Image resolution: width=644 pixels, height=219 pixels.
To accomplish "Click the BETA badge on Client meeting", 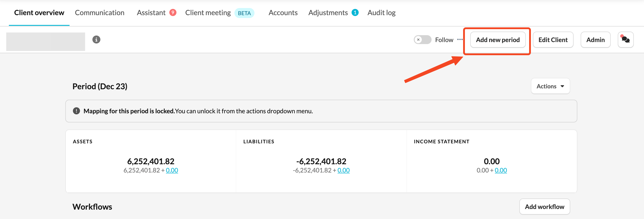I will pos(244,13).
